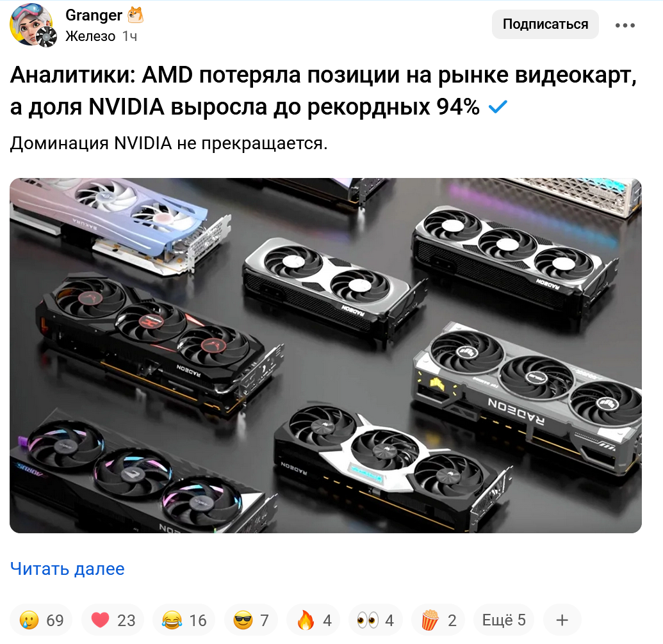This screenshot has height=644, width=663.
Task: Toggle the laughing face reaction with 16
Action: 184,620
